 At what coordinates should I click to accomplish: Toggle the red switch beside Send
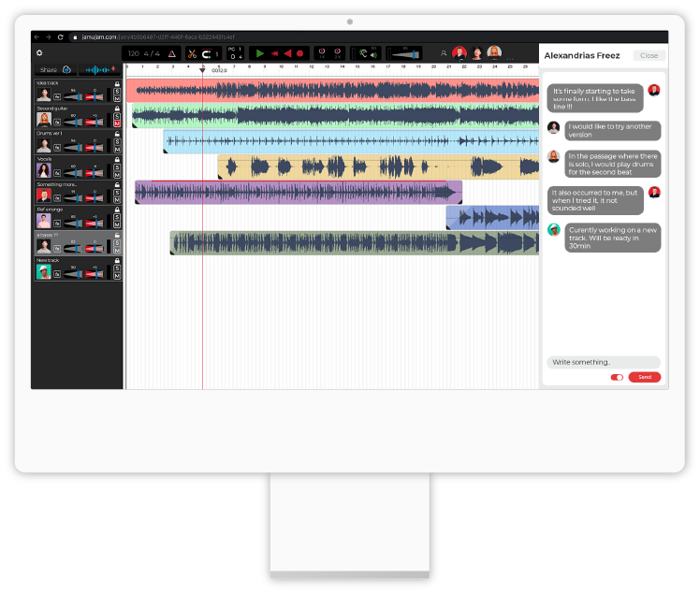pyautogui.click(x=617, y=377)
